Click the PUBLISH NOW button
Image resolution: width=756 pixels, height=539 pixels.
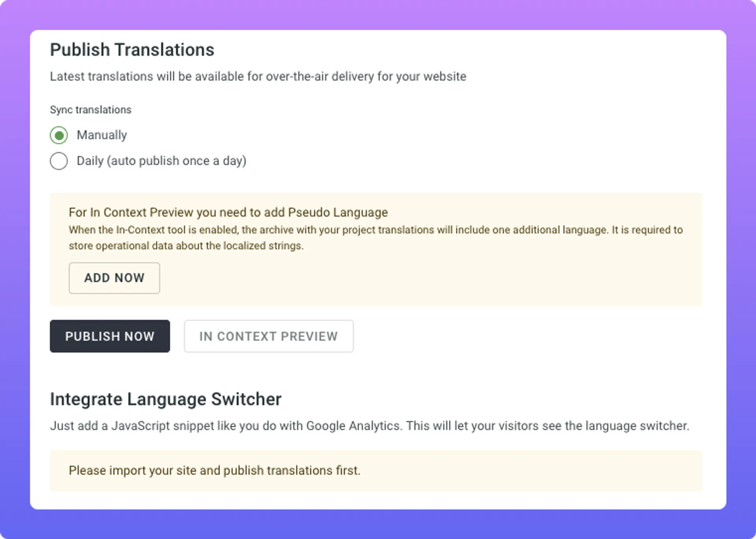click(110, 336)
